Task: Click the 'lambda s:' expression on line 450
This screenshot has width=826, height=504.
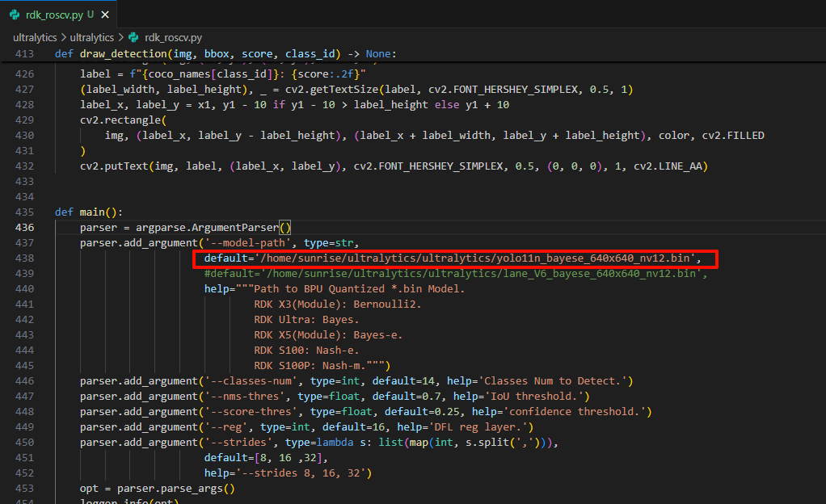Action: click(344, 443)
